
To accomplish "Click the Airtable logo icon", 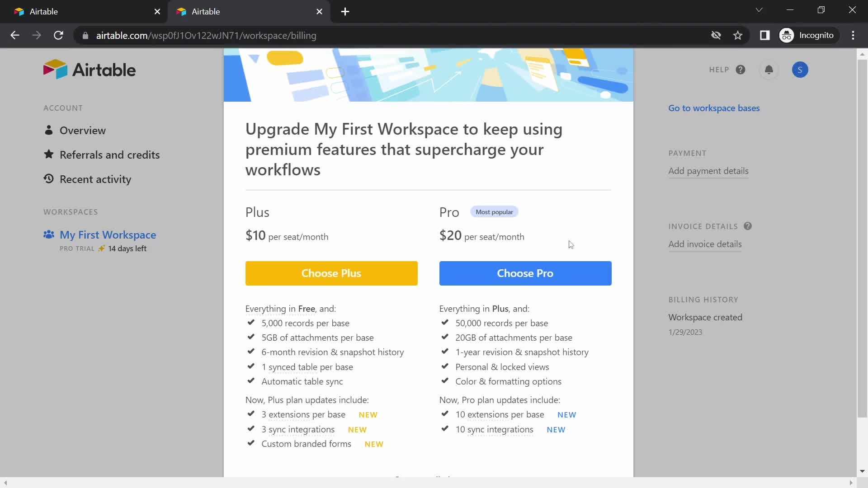I will coord(54,70).
